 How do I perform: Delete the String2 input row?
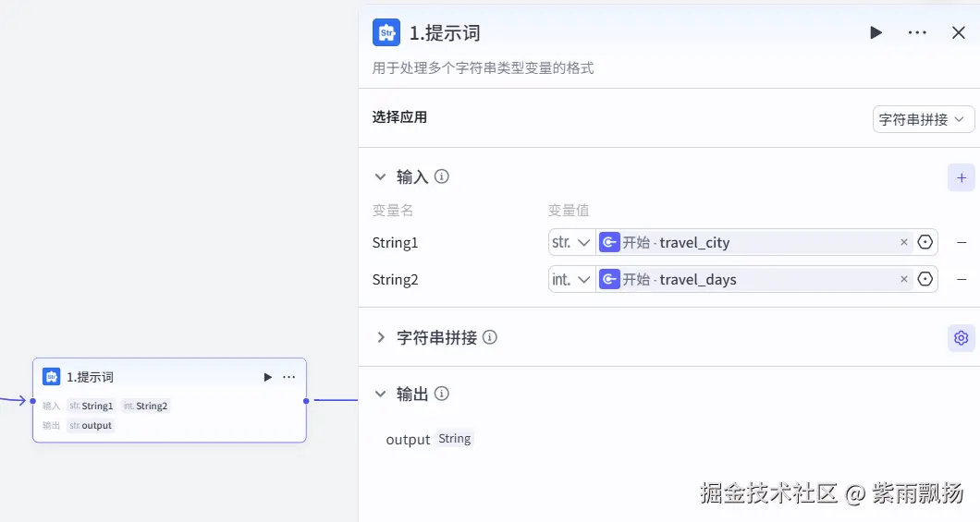(962, 279)
